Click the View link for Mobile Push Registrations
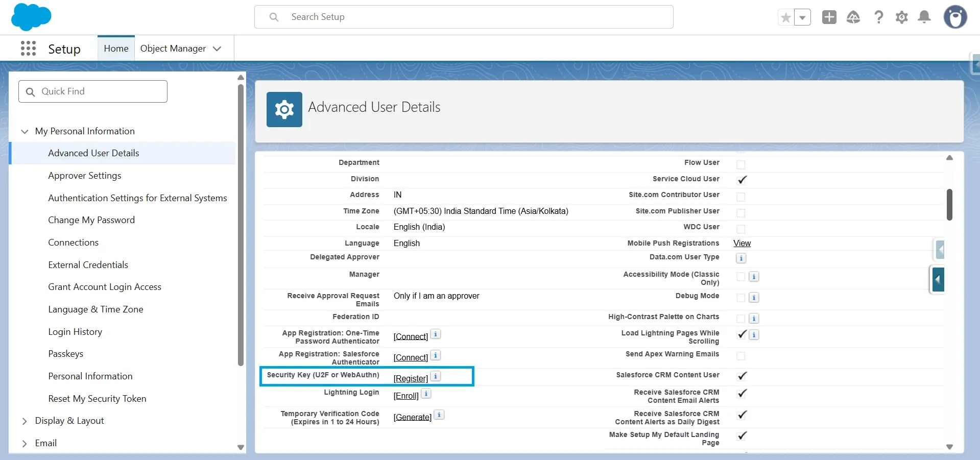This screenshot has width=980, height=460. pos(742,243)
